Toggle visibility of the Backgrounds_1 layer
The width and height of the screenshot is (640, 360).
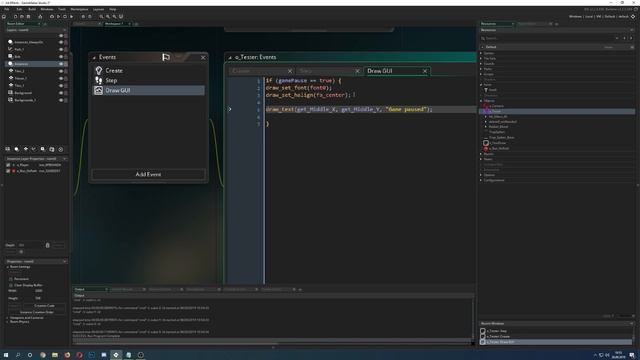61,100
